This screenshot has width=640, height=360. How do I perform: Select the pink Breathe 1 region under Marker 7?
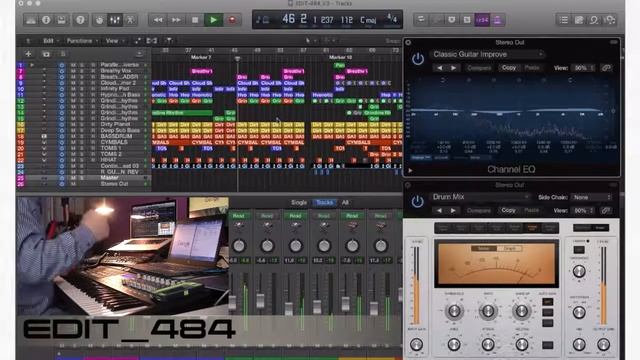[x=202, y=71]
